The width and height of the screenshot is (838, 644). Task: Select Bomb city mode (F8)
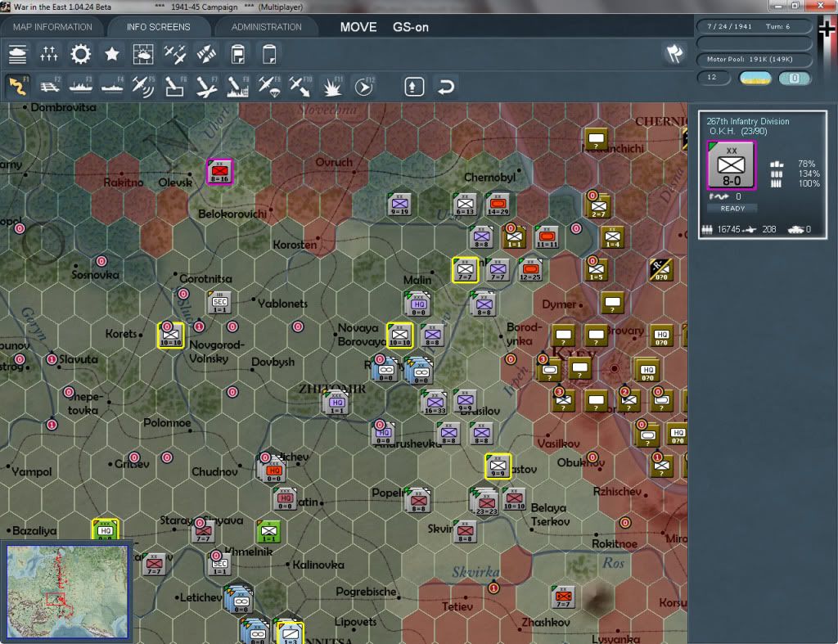(x=238, y=86)
